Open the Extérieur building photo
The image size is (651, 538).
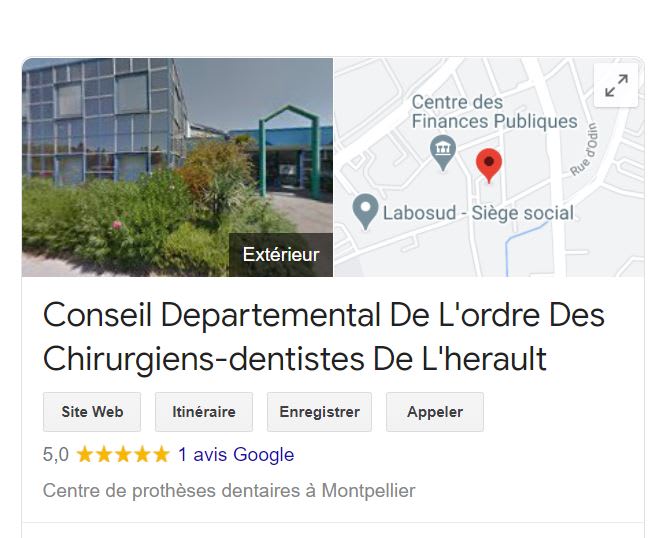coord(177,167)
